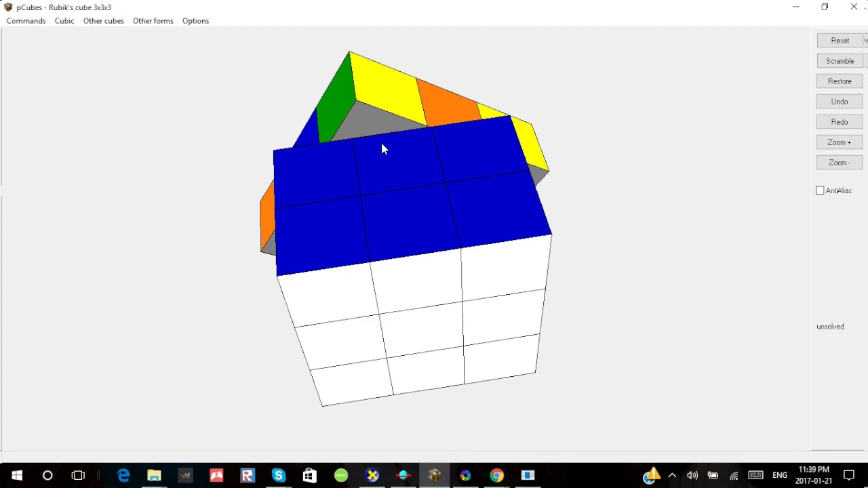Open File Explorer from taskbar
This screenshot has height=488, width=868.
point(154,475)
